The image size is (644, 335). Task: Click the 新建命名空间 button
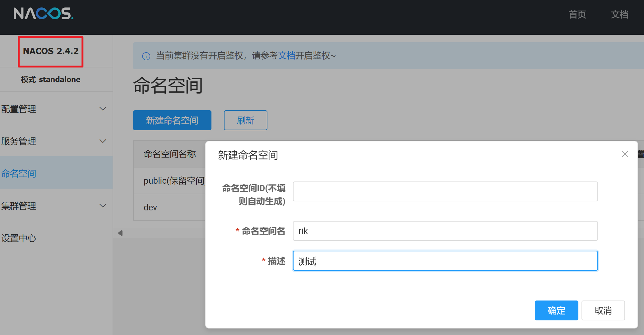(172, 120)
